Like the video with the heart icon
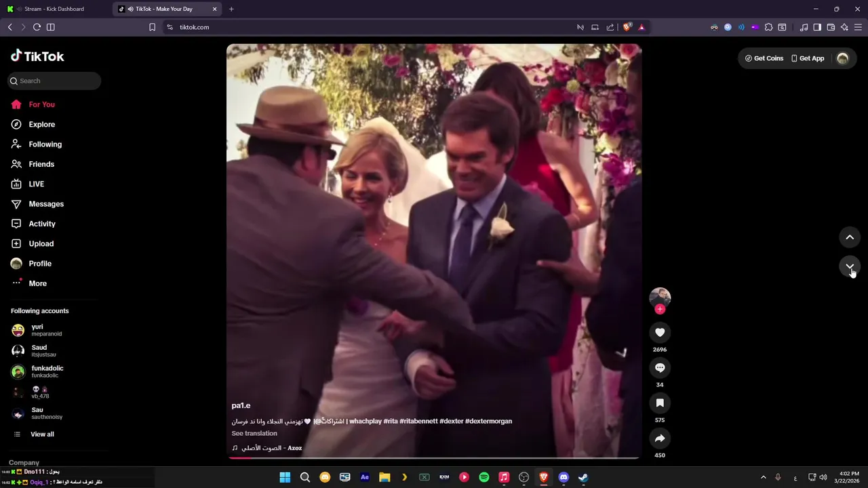This screenshot has height=488, width=868. pyautogui.click(x=660, y=332)
